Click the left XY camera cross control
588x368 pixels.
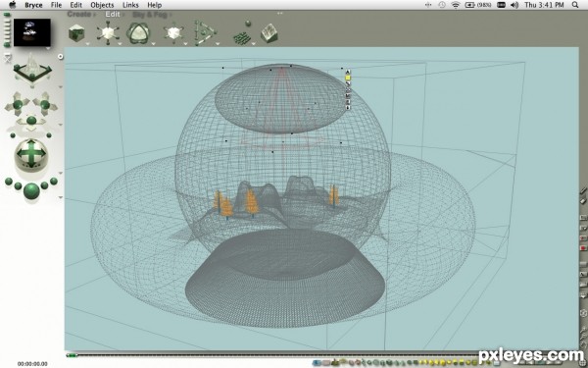click(x=18, y=104)
